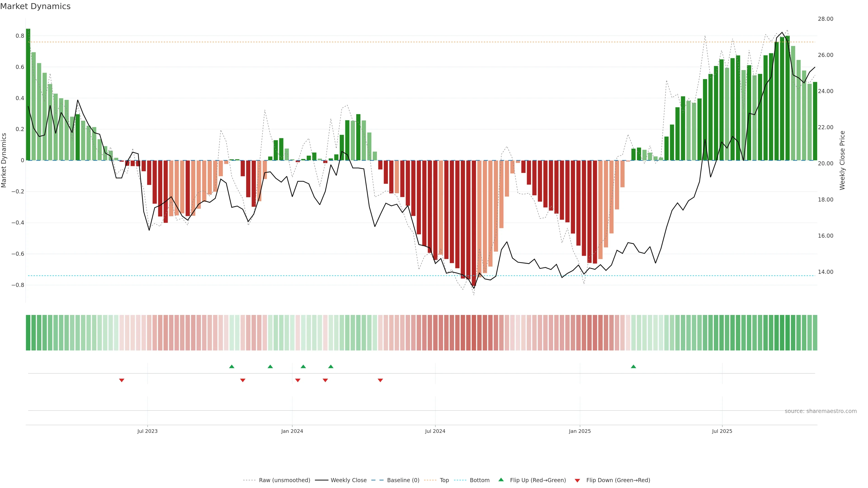868x488 pixels.
Task: Click the only flip-up marker after Jan 2025
Action: [633, 366]
